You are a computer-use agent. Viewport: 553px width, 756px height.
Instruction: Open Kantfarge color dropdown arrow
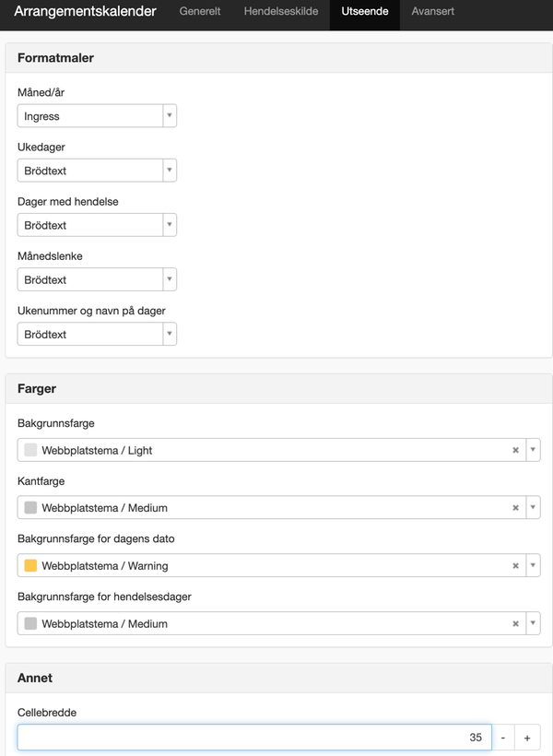click(533, 507)
